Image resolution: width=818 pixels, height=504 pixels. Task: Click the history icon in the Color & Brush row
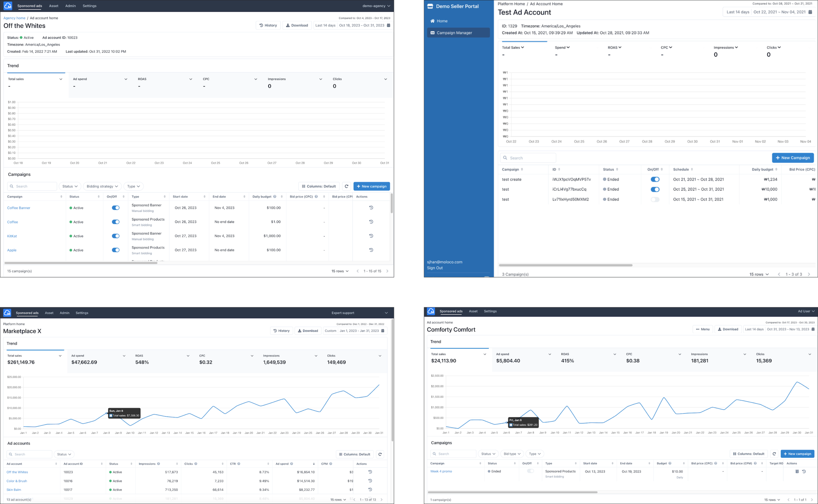370,481
